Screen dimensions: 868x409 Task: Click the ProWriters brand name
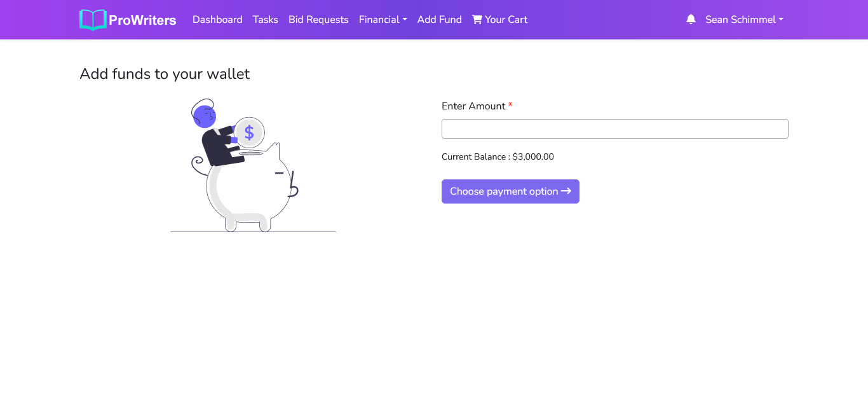(x=142, y=20)
